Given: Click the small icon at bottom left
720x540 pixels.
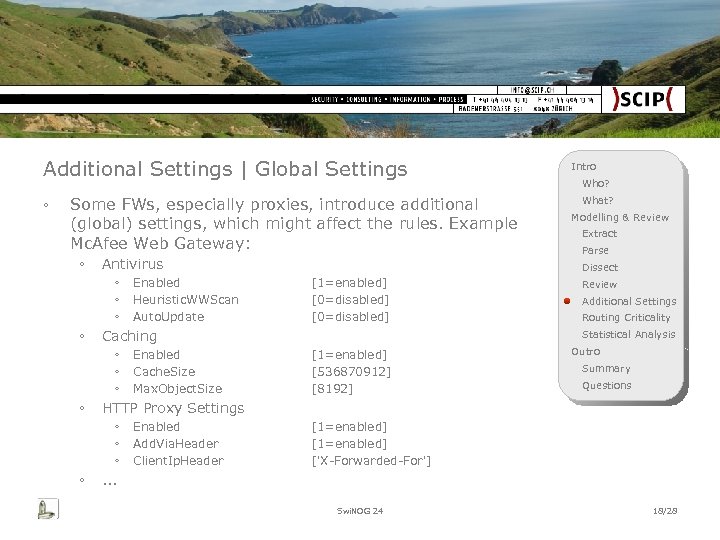Looking at the screenshot, I should (x=48, y=509).
